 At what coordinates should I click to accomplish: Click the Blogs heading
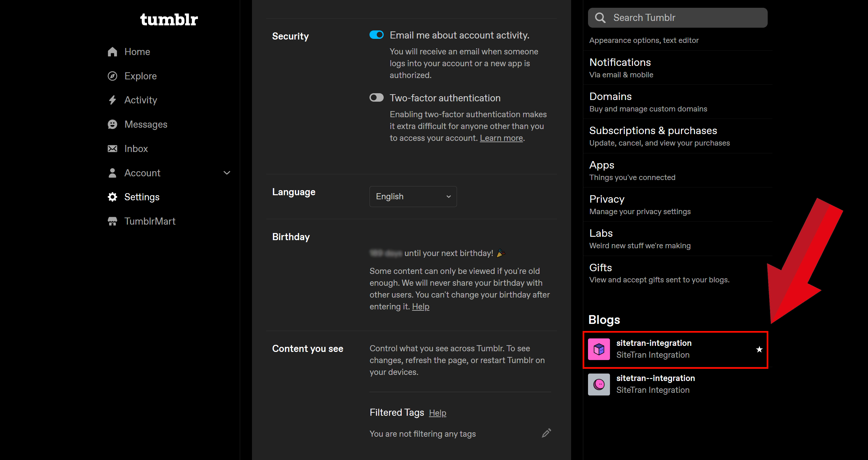(x=604, y=320)
